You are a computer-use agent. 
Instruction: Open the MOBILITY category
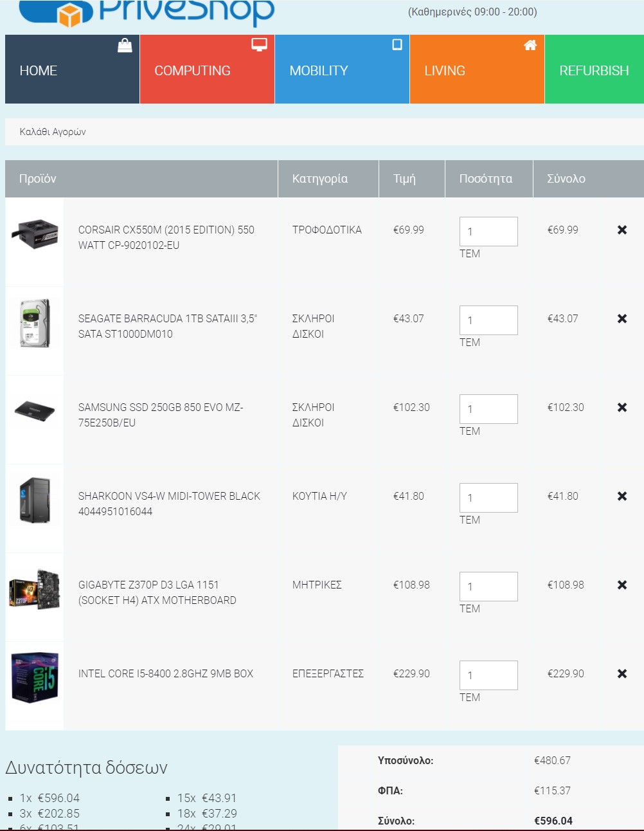(x=342, y=69)
